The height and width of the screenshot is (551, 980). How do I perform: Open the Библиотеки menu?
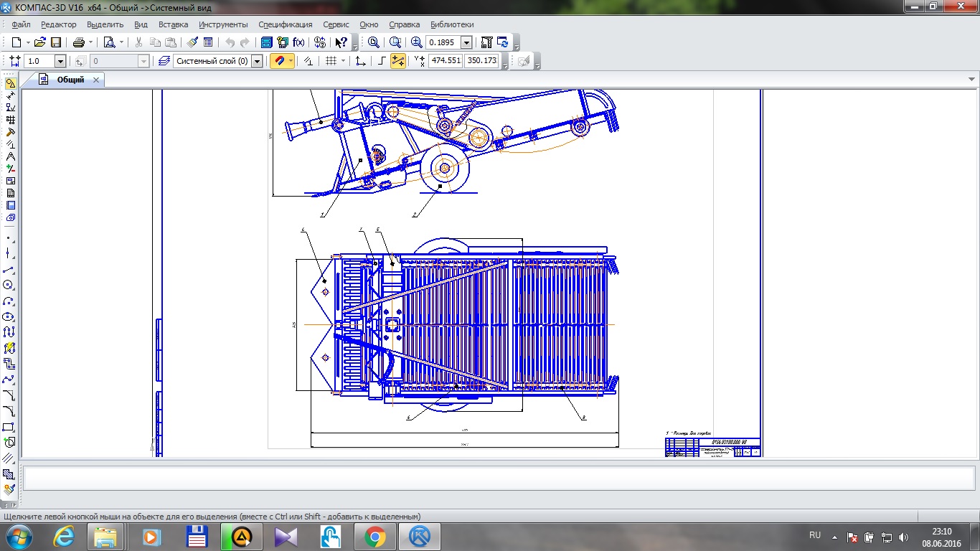452,24
